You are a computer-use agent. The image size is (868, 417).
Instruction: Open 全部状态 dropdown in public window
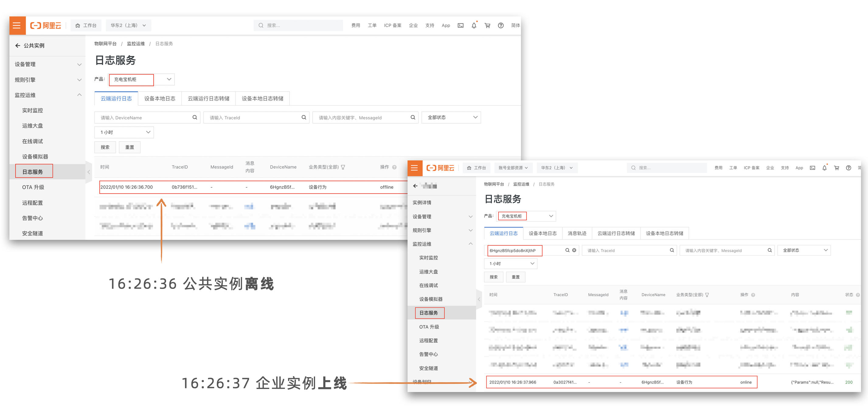click(451, 117)
